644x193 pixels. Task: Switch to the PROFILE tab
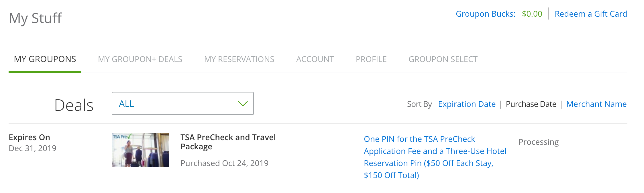(x=371, y=59)
